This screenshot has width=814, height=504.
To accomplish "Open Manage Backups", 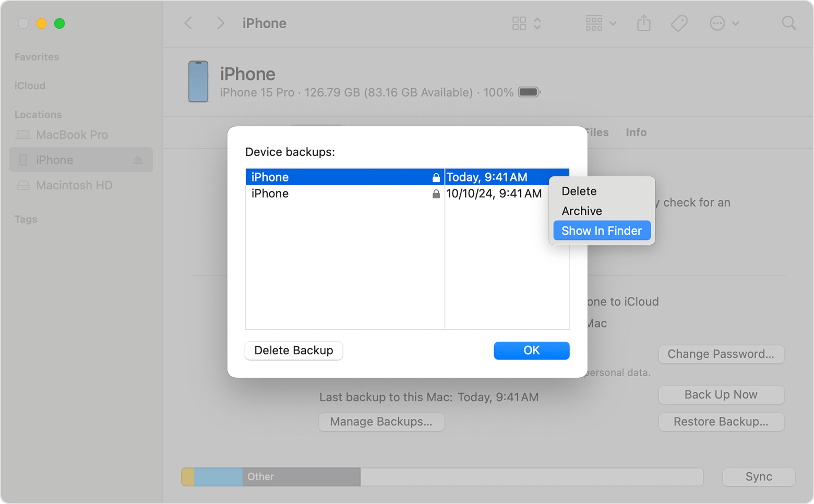I will tap(381, 422).
